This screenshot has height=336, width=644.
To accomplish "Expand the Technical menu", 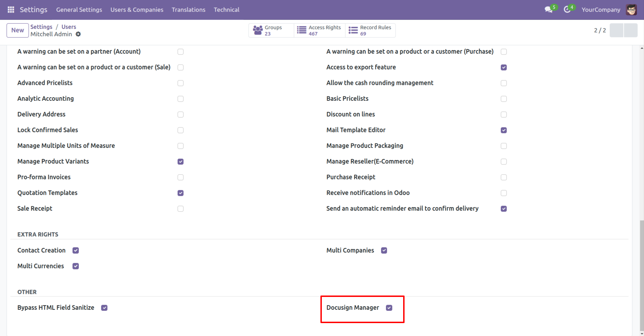I will (227, 10).
